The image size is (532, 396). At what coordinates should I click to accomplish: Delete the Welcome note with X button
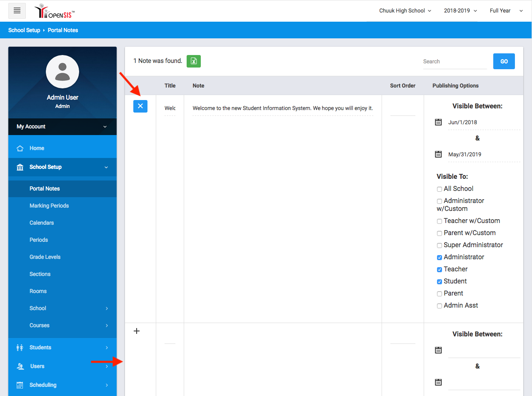tap(140, 106)
